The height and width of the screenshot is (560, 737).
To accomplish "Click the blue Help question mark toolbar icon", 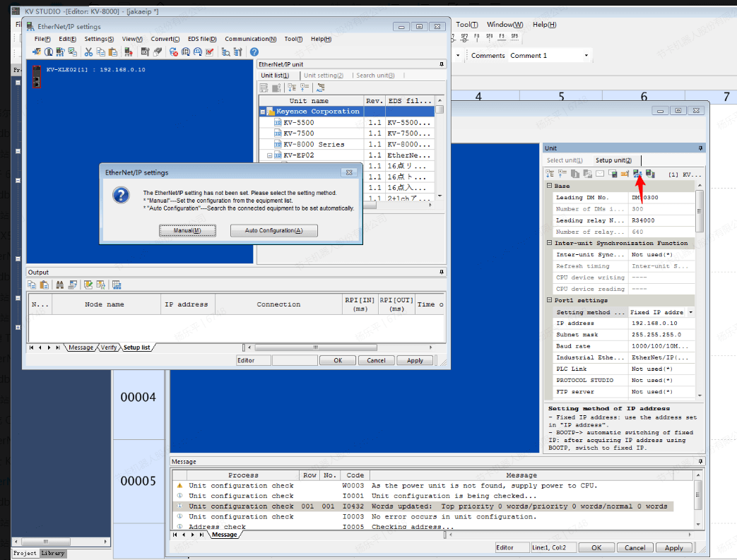I will [254, 52].
